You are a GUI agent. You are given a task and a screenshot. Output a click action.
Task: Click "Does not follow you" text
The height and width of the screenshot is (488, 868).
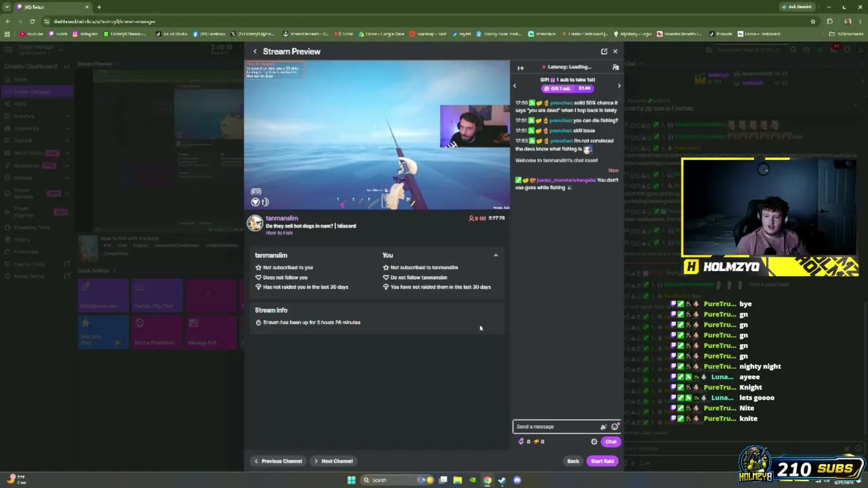285,277
